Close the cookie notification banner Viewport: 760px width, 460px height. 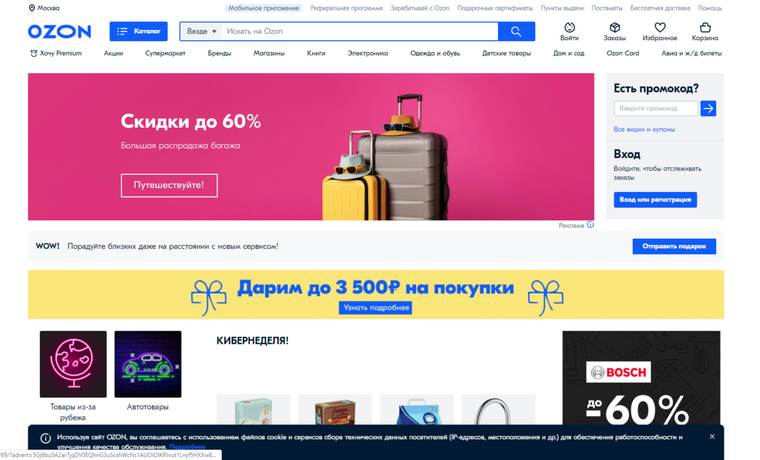pos(712,436)
